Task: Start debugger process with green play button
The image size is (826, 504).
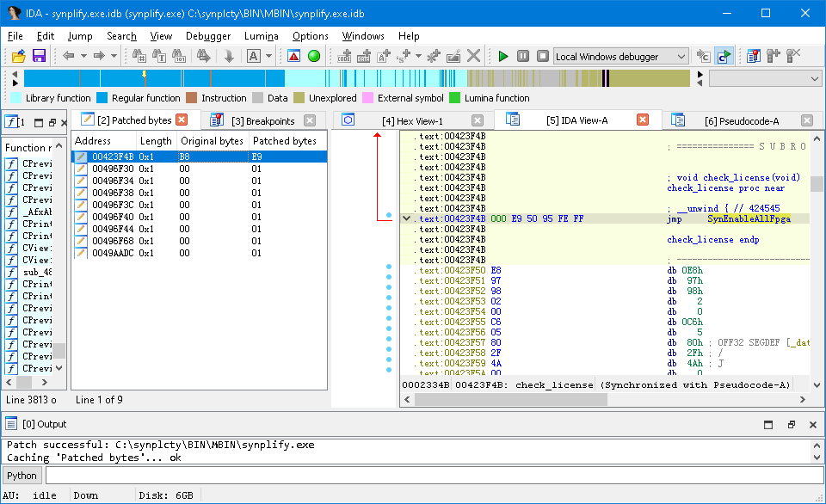Action: point(503,56)
